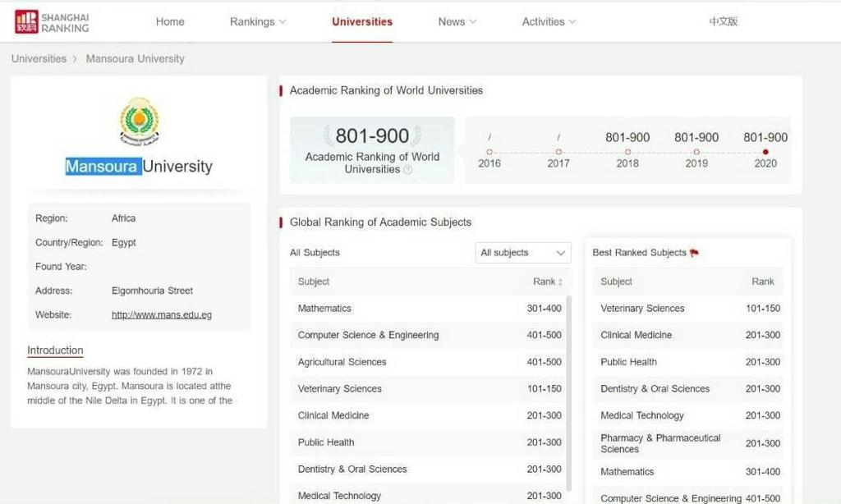Screen dimensions: 841x504
Task: Switch language to 中文版
Action: [x=723, y=22]
